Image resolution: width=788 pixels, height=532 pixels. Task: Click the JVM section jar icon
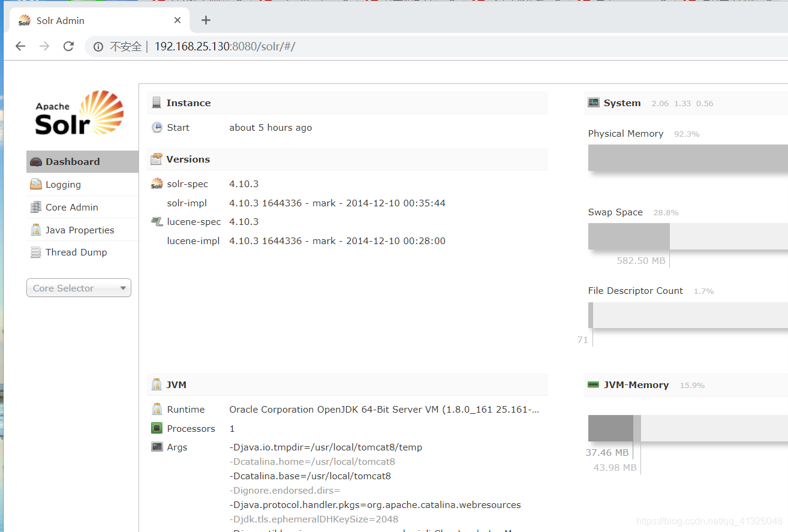click(157, 385)
